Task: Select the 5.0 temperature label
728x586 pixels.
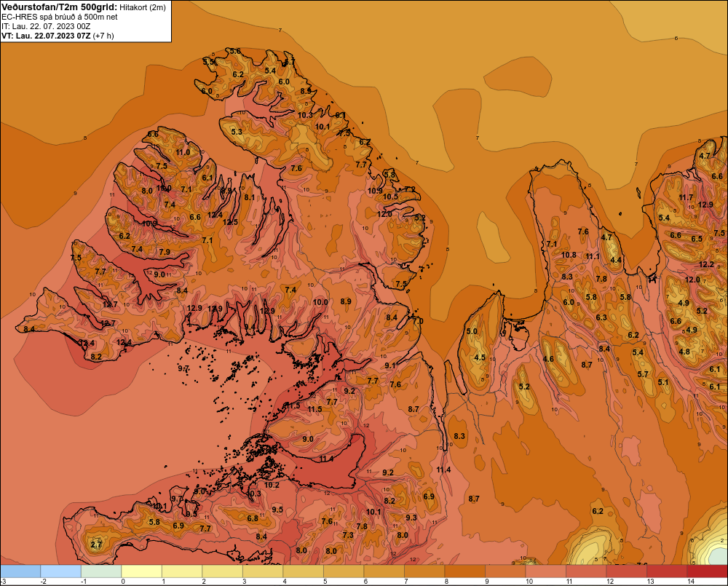Action: (472, 331)
